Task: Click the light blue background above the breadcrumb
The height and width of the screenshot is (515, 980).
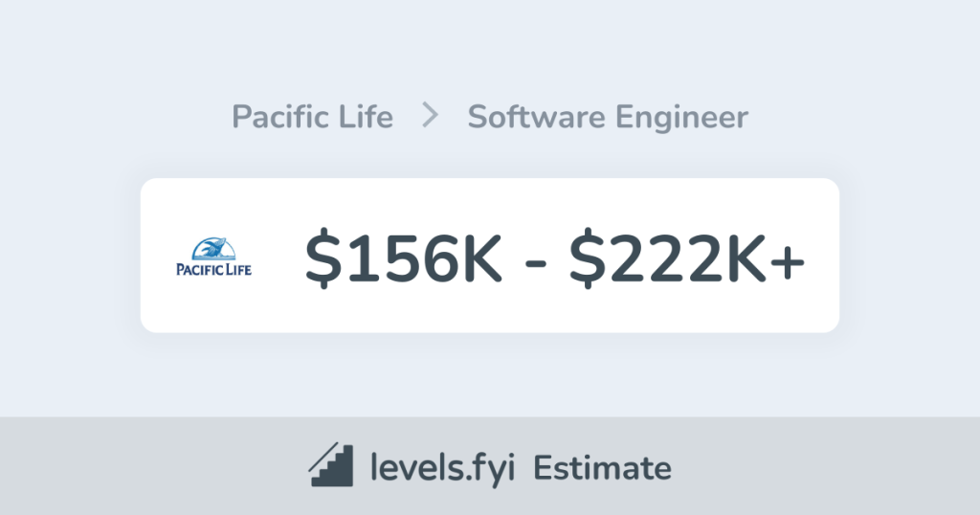Action: 490,48
